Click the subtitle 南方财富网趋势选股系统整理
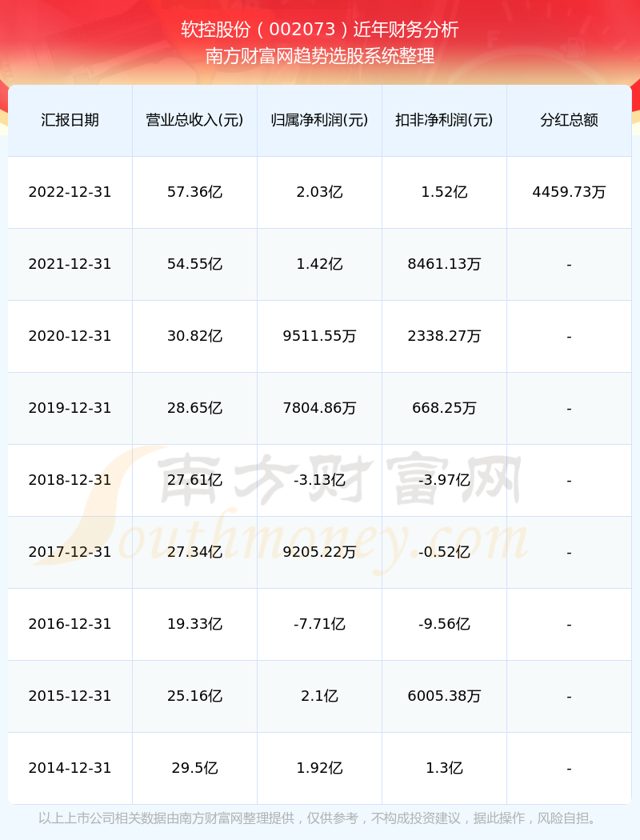The height and width of the screenshot is (840, 640). click(320, 56)
